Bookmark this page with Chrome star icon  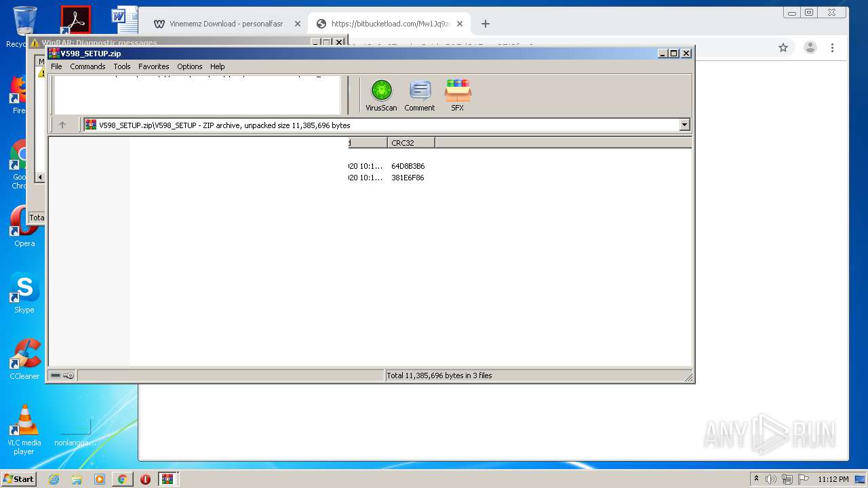point(783,47)
